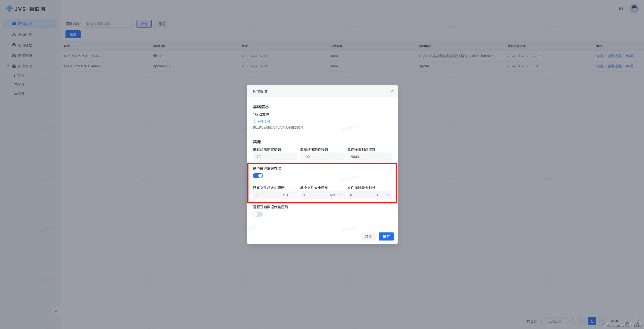This screenshot has height=329, width=644.
Task: Collapse the 点位管理 tree arrow
Action: 8,66
